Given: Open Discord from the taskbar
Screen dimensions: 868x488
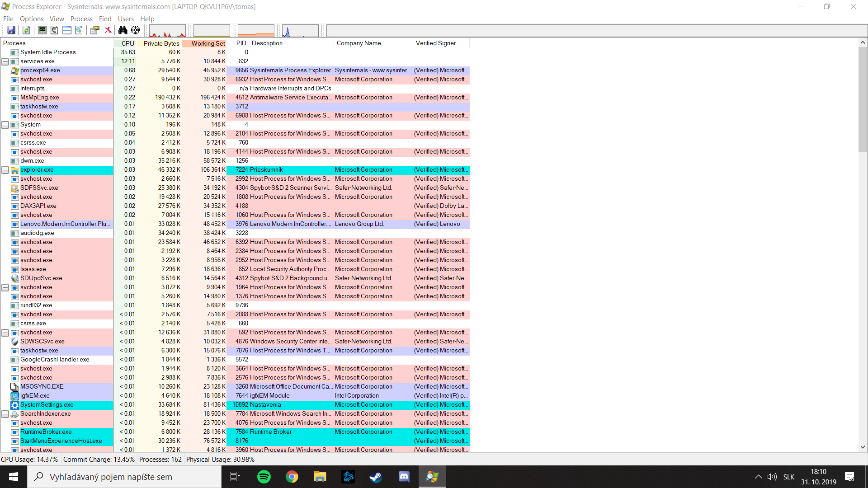Looking at the screenshot, I should [404, 477].
